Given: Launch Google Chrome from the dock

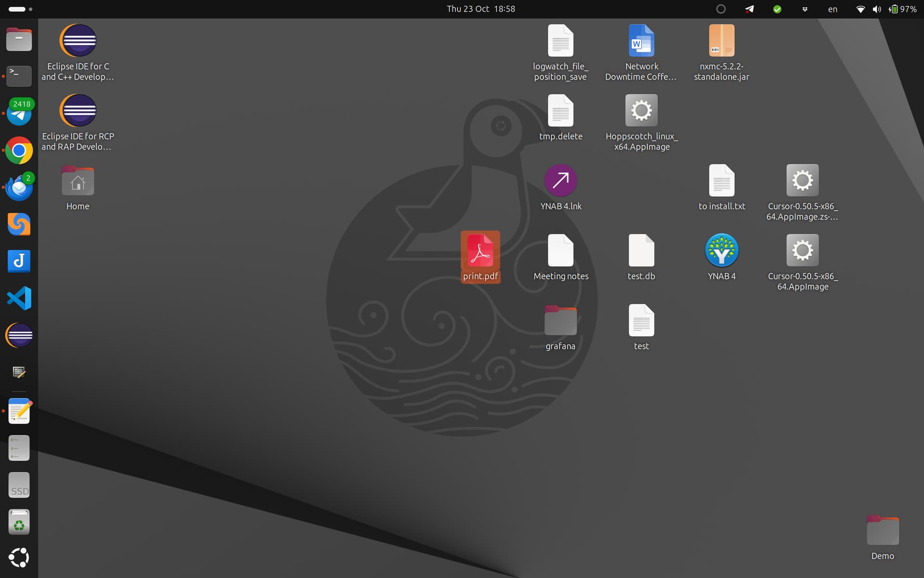Looking at the screenshot, I should [x=19, y=151].
